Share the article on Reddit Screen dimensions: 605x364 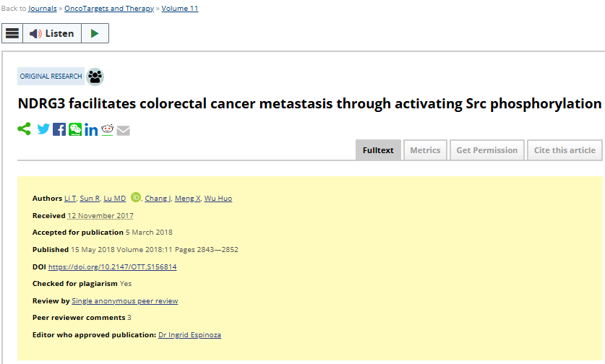click(x=107, y=129)
